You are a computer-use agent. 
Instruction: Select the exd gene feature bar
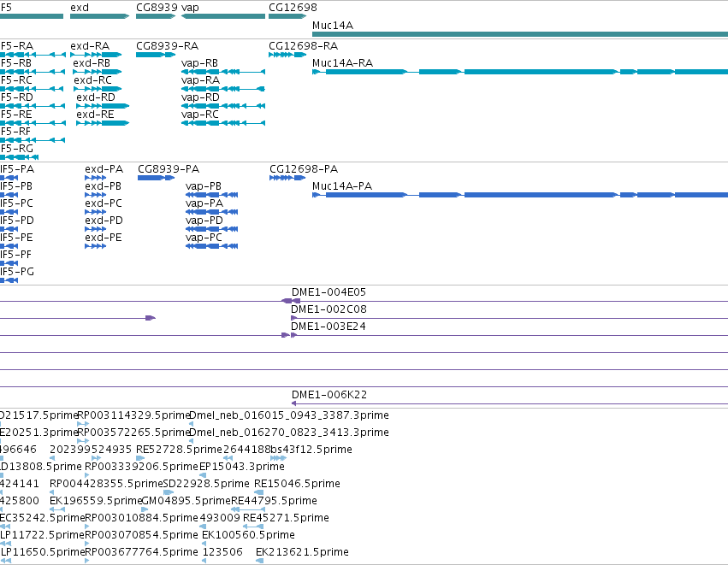[99, 16]
